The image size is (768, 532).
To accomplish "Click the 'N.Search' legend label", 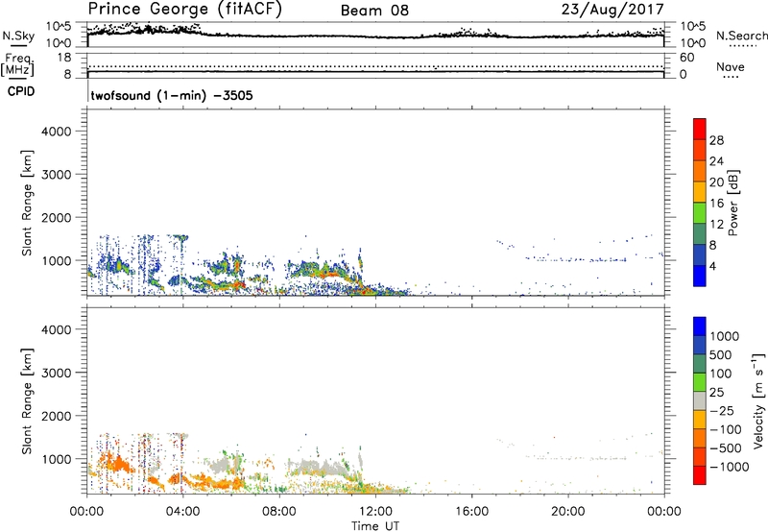I will 741,36.
